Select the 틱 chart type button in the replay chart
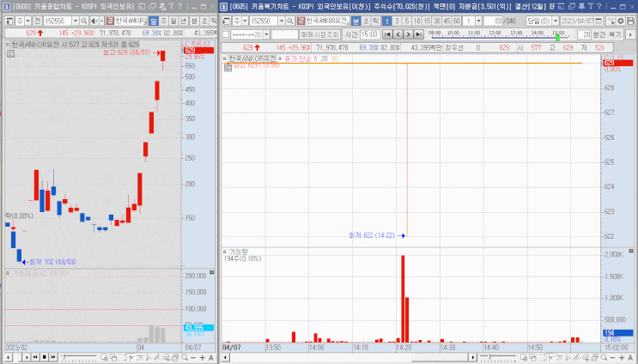Viewport: 638px width, 364px height. pyautogui.click(x=375, y=21)
